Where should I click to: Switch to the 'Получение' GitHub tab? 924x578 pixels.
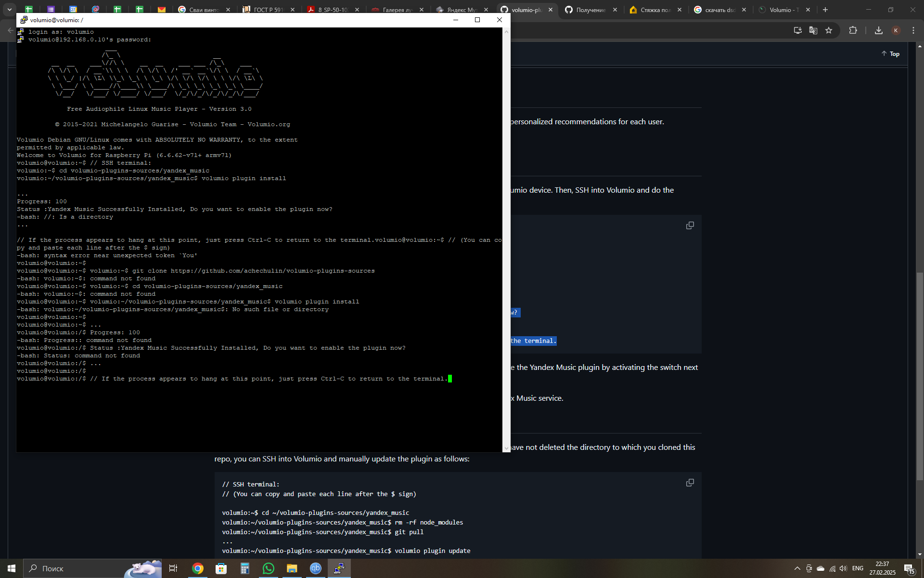click(591, 10)
